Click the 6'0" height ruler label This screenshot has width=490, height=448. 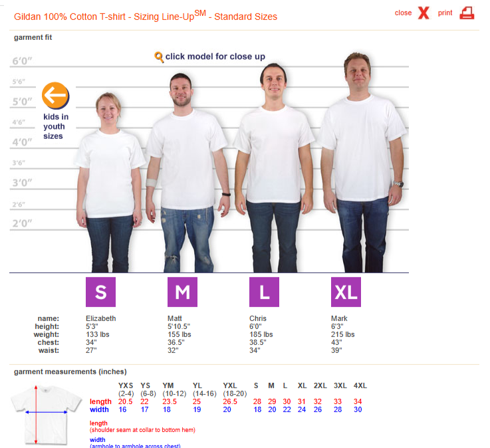pos(22,61)
